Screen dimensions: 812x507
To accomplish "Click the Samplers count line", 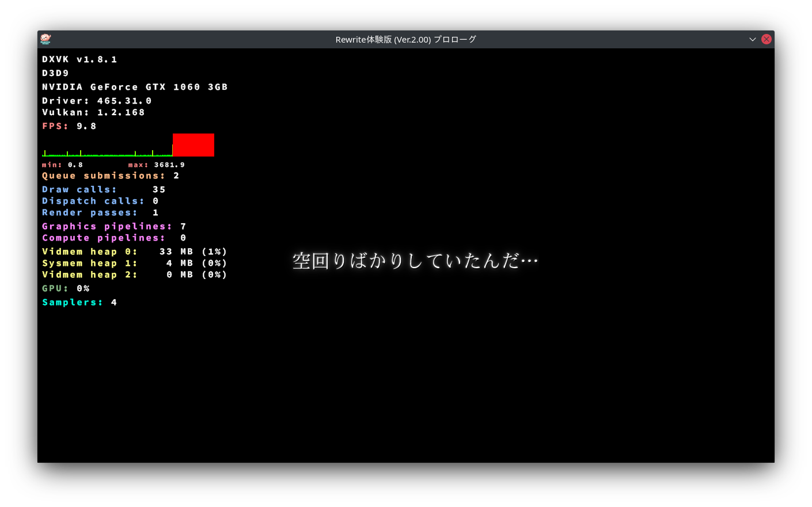I will [x=79, y=302].
